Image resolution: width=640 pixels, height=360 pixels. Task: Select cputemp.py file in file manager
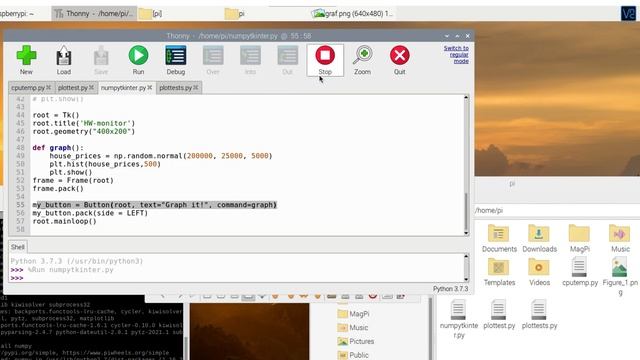[x=580, y=272]
